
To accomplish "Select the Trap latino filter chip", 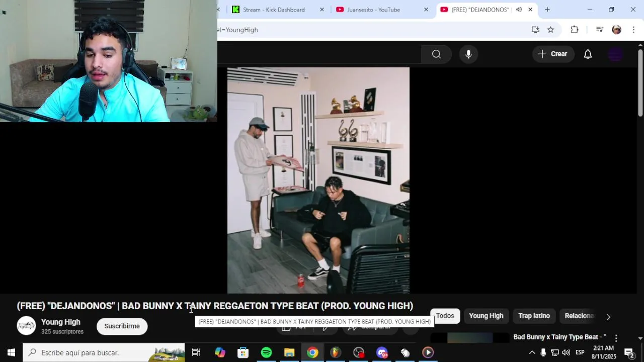I will click(534, 316).
